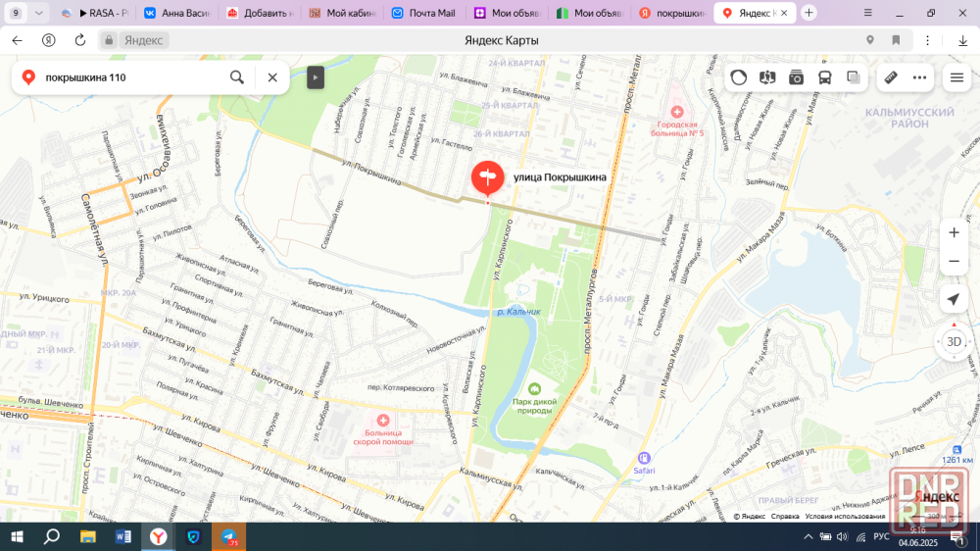
Task: Switch to Анна Васи… VK tab
Action: click(x=178, y=13)
